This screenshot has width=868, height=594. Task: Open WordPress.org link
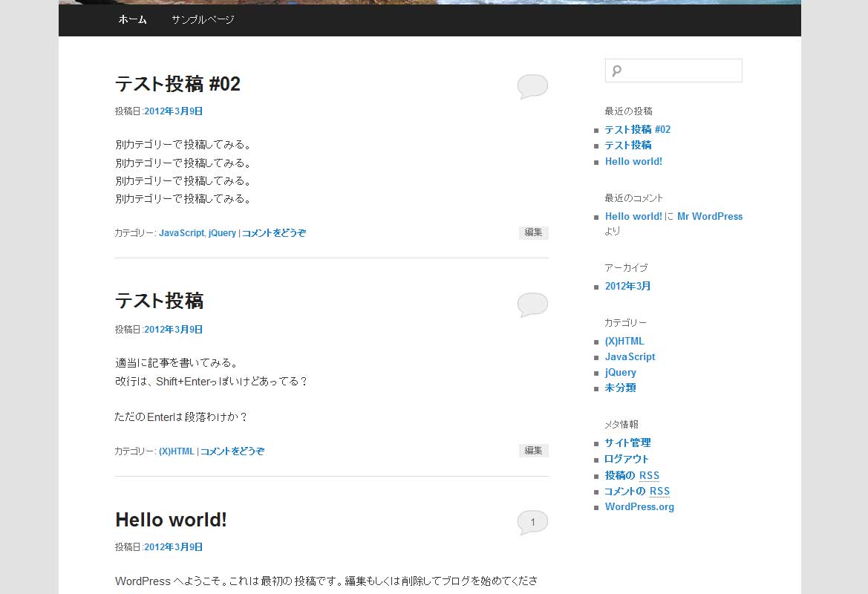[639, 507]
